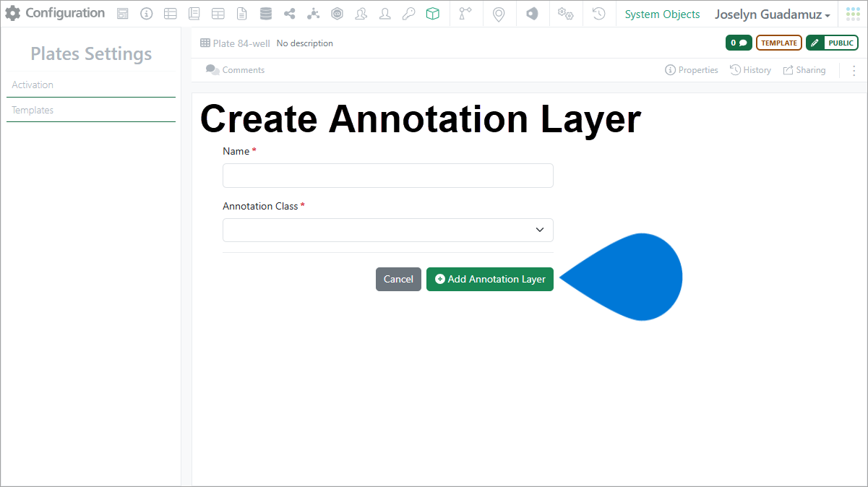Screen dimensions: 868x487
Task: Toggle the PUBLIC edit badge
Action: [832, 43]
